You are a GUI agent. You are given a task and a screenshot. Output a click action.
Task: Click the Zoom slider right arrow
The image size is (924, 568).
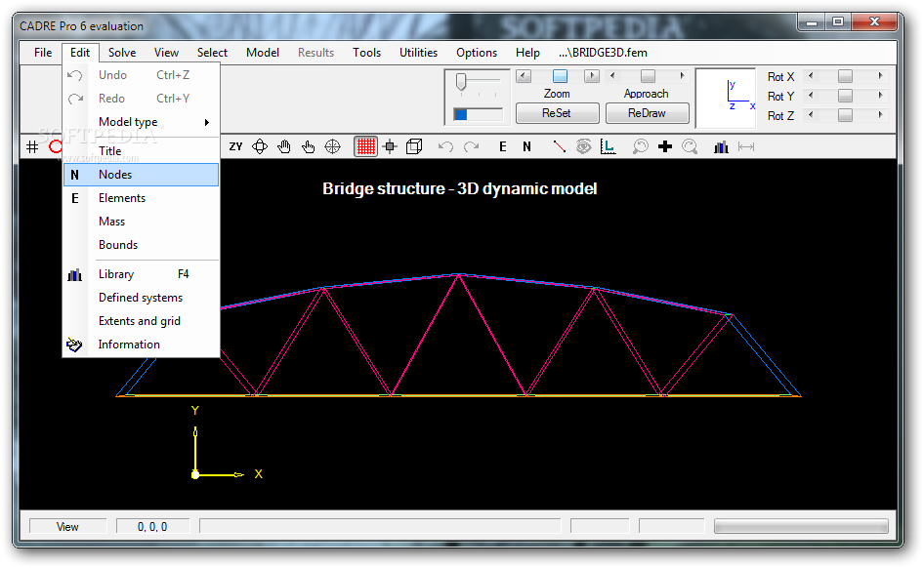point(592,76)
